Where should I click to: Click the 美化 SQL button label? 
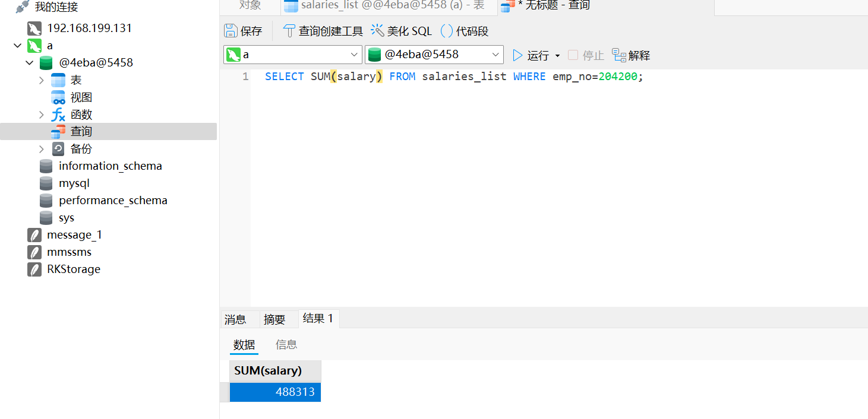point(410,31)
